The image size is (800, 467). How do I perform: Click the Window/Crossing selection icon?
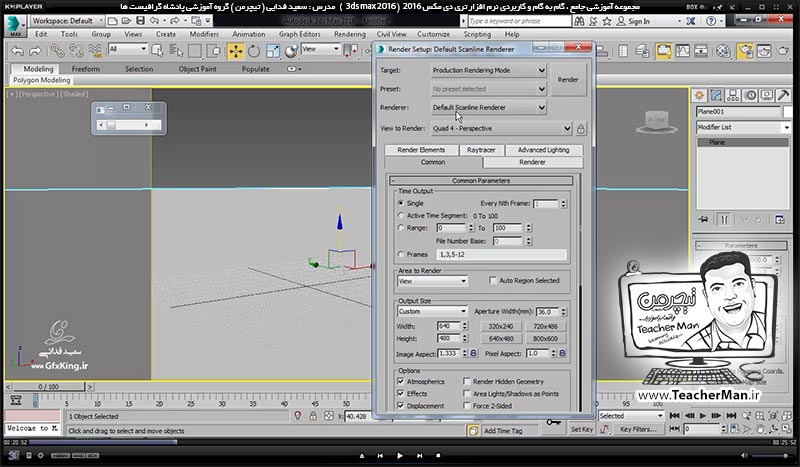click(214, 51)
